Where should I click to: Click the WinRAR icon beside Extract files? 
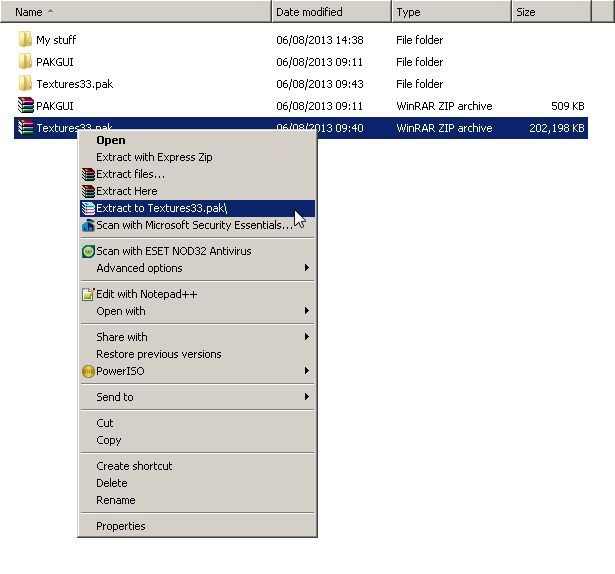click(x=88, y=174)
